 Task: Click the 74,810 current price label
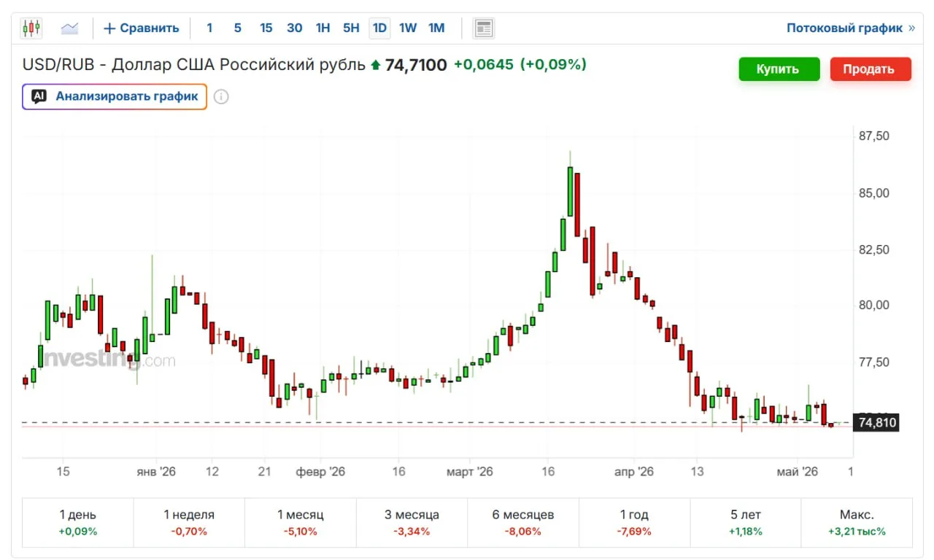876,422
